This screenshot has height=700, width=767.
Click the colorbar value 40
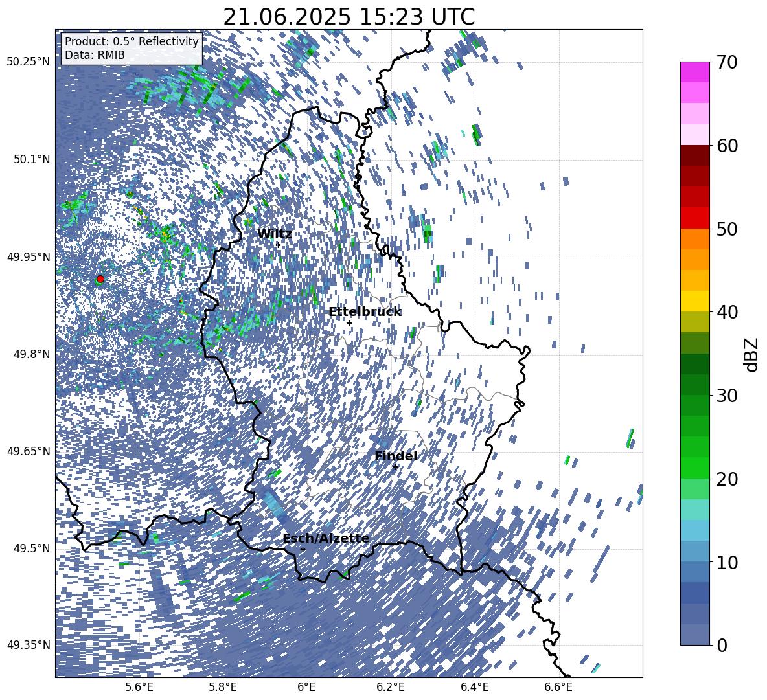pyautogui.click(x=726, y=312)
